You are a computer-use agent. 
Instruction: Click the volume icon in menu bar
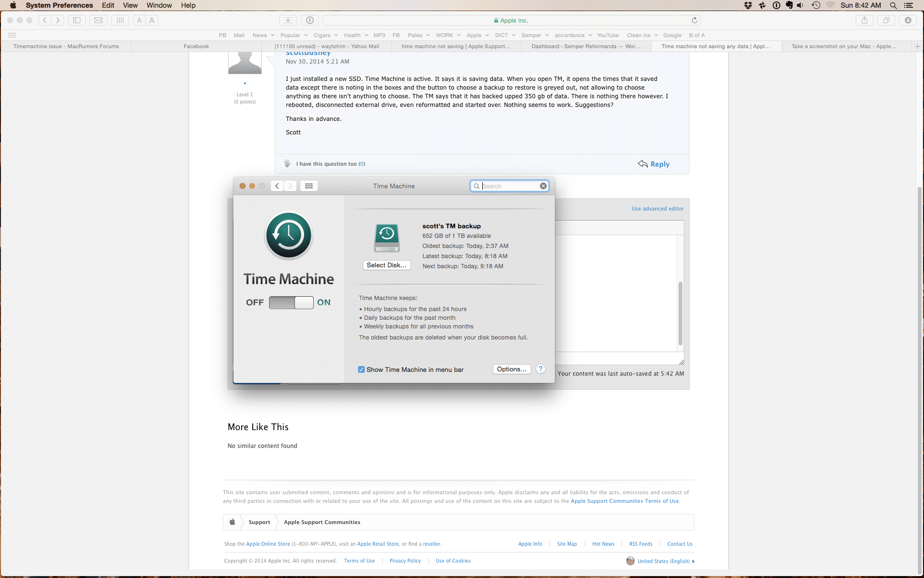point(800,5)
